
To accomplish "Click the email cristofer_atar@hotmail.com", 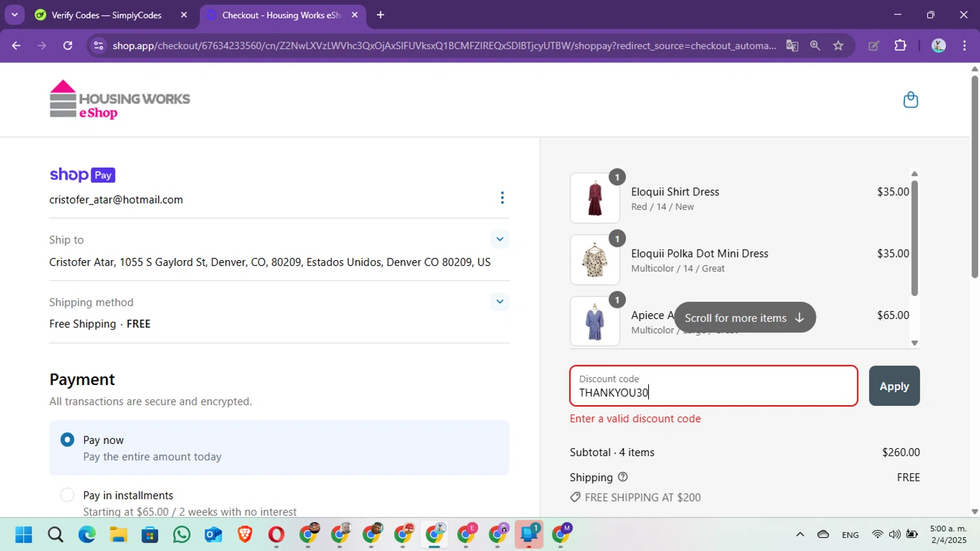I will (116, 200).
